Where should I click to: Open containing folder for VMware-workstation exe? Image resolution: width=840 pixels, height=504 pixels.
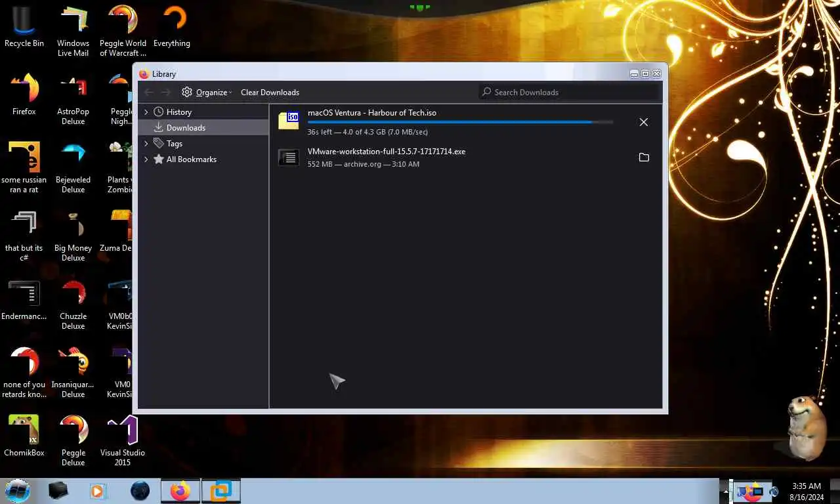pos(644,157)
